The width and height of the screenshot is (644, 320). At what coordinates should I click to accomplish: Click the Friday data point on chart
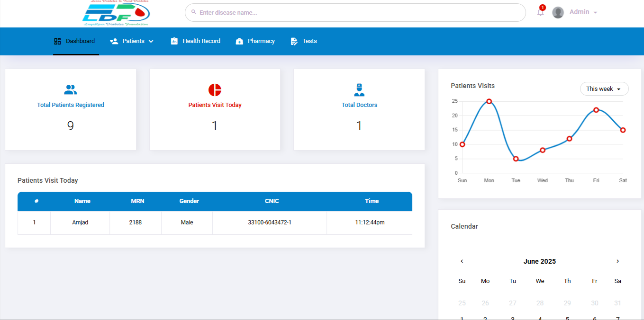pos(596,110)
